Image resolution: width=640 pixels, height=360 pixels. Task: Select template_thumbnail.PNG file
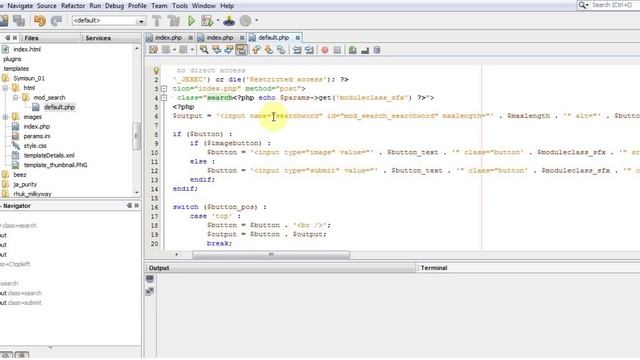coord(55,165)
